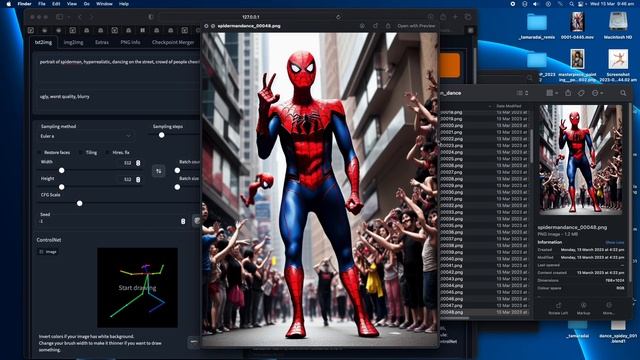Click the Safari back button
640x360 pixels.
click(80, 17)
